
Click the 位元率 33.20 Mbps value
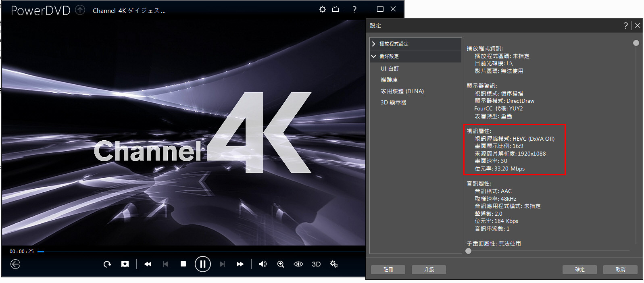point(500,169)
